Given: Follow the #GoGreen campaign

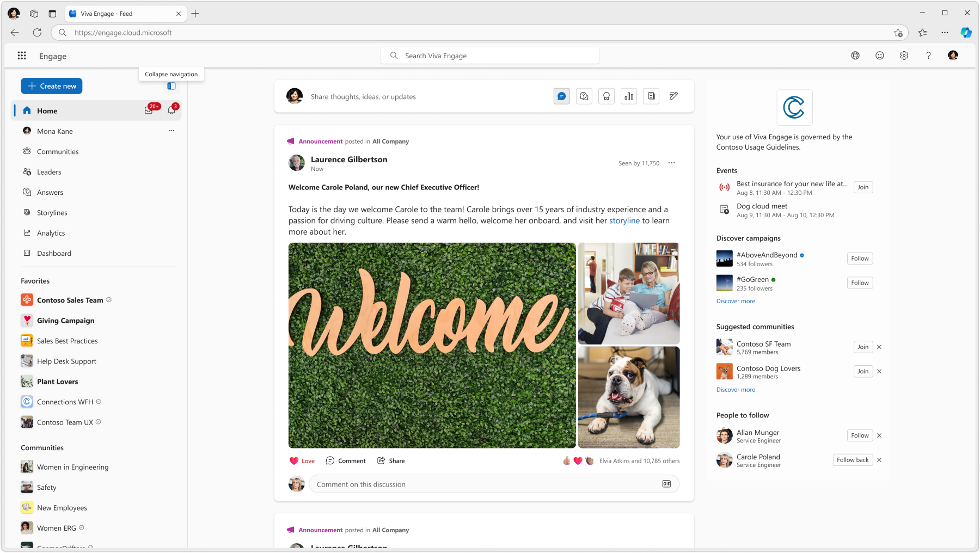Looking at the screenshot, I should coord(860,283).
